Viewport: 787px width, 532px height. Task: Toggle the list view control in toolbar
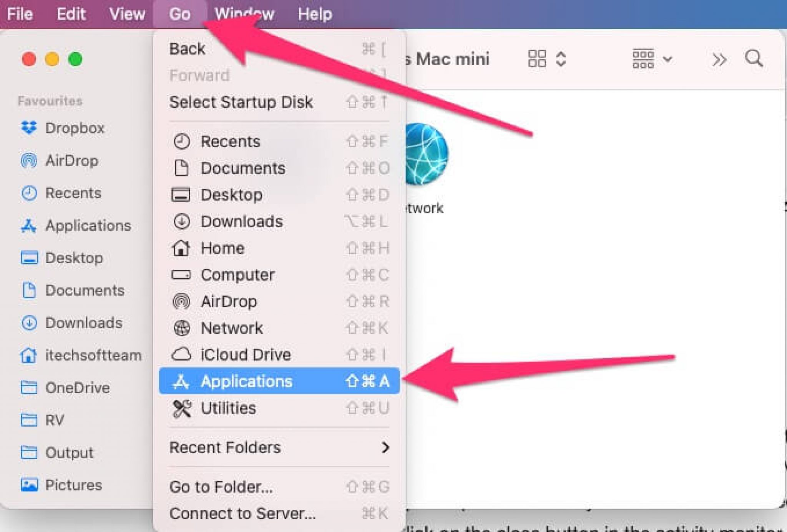[x=643, y=59]
